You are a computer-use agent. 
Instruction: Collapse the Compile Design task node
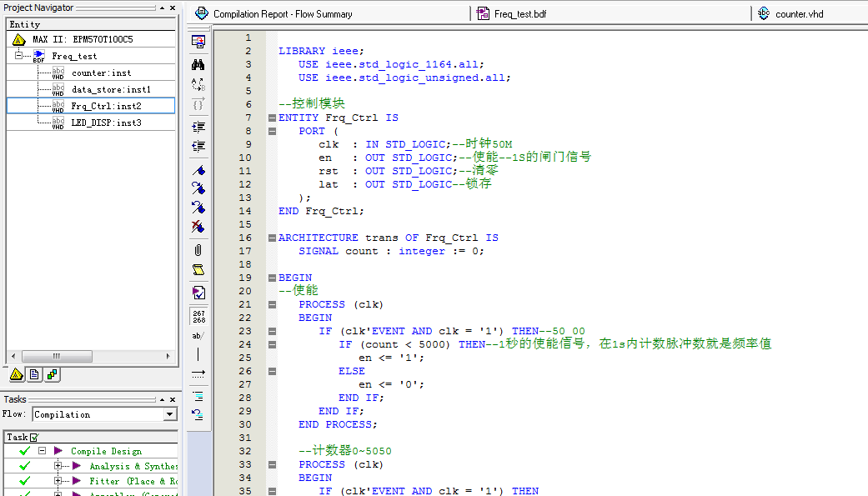(x=42, y=451)
